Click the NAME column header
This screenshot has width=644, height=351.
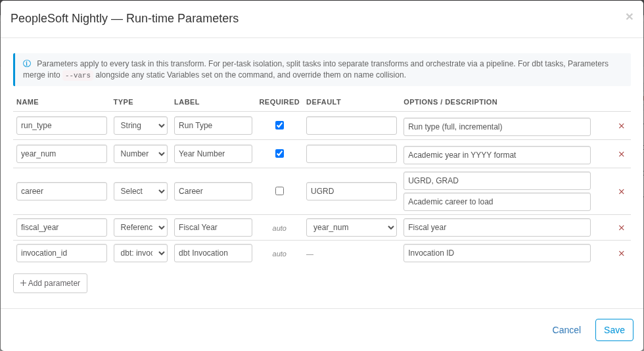[x=28, y=102]
